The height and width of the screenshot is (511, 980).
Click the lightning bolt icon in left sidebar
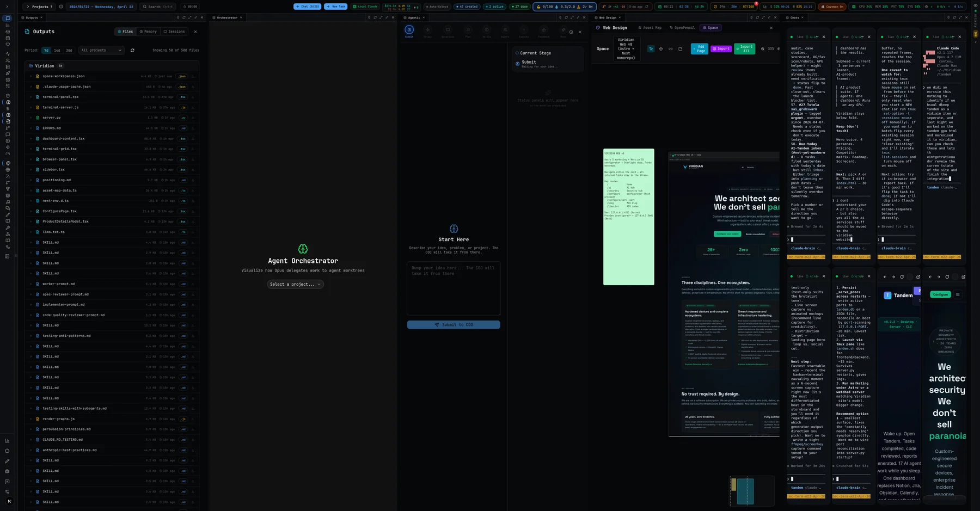(x=8, y=147)
